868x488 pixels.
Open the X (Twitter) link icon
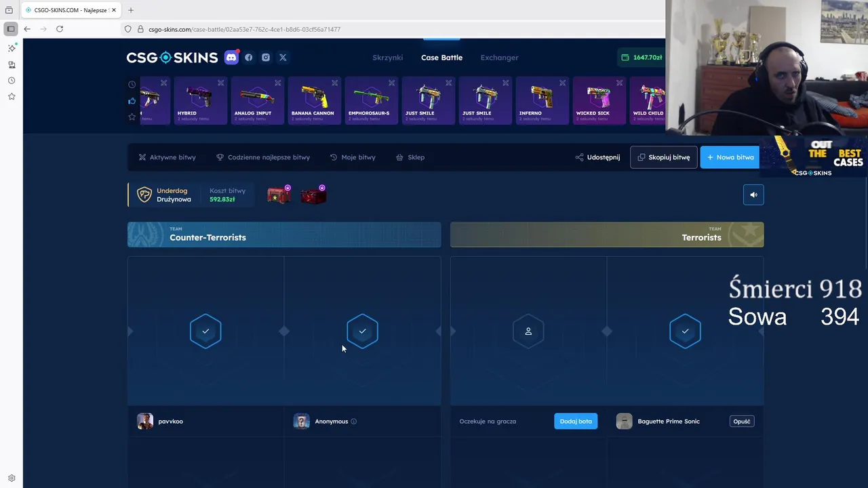pyautogui.click(x=283, y=58)
